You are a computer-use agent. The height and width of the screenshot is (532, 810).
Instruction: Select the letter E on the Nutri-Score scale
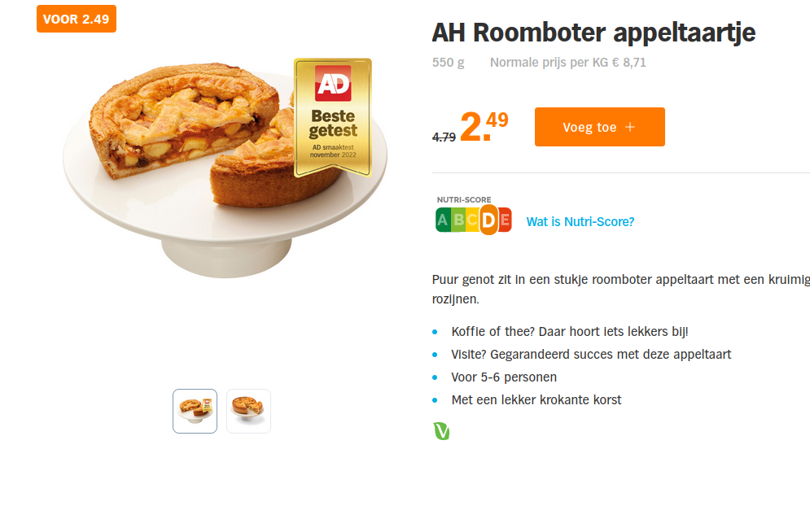(x=506, y=218)
